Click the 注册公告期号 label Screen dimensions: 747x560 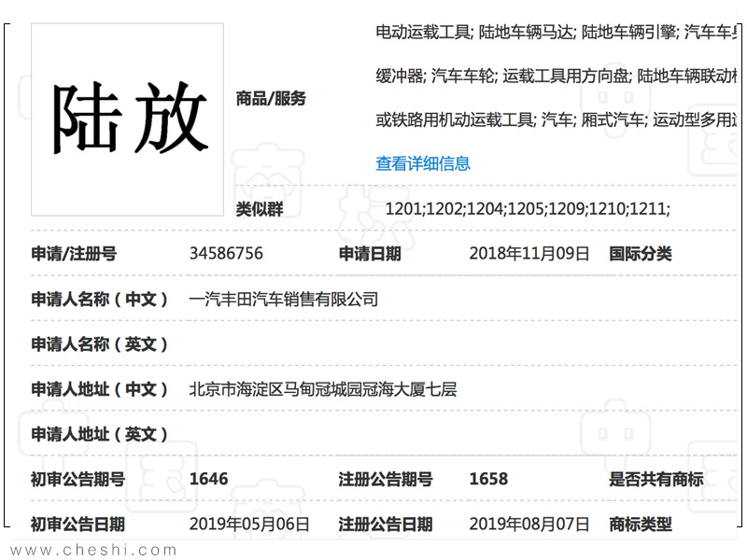pyautogui.click(x=386, y=479)
